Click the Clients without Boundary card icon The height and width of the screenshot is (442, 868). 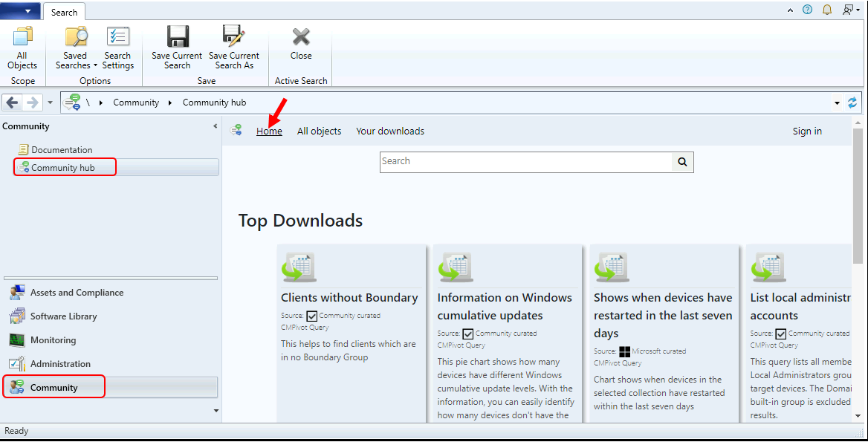299,267
